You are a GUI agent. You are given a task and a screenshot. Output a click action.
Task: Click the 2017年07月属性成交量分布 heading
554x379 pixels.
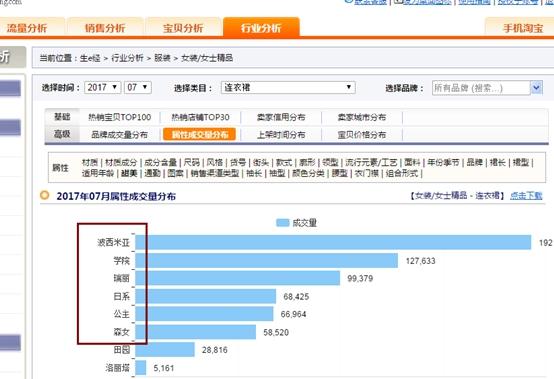point(116,196)
